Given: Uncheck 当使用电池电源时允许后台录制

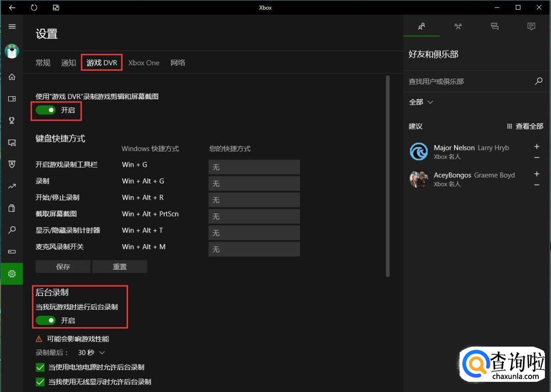Looking at the screenshot, I should [x=40, y=368].
